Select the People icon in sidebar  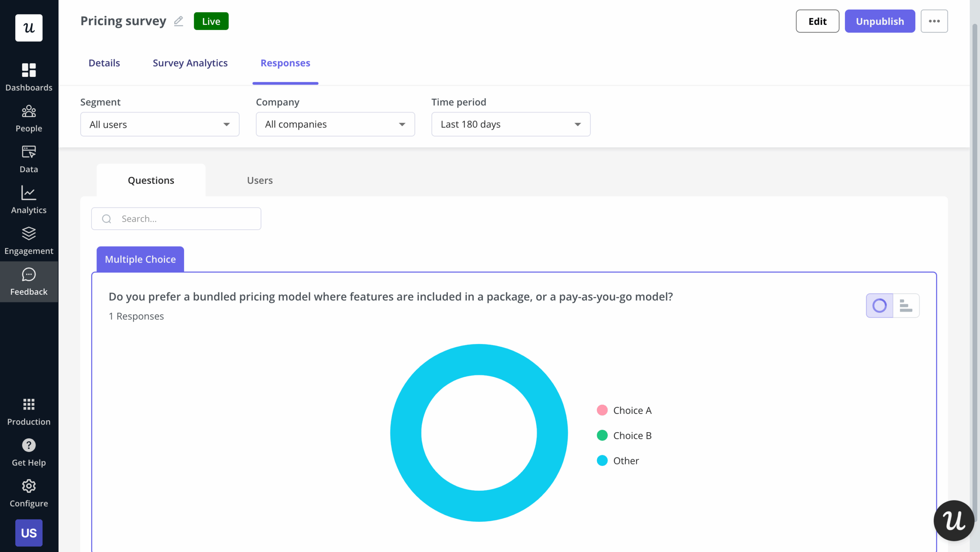coord(29,117)
